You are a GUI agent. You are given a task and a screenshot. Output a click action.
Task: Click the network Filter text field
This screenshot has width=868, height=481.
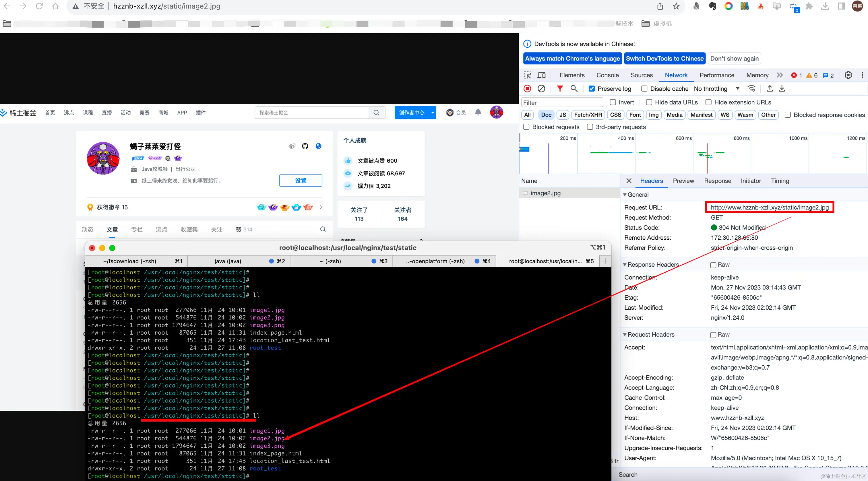click(x=562, y=103)
